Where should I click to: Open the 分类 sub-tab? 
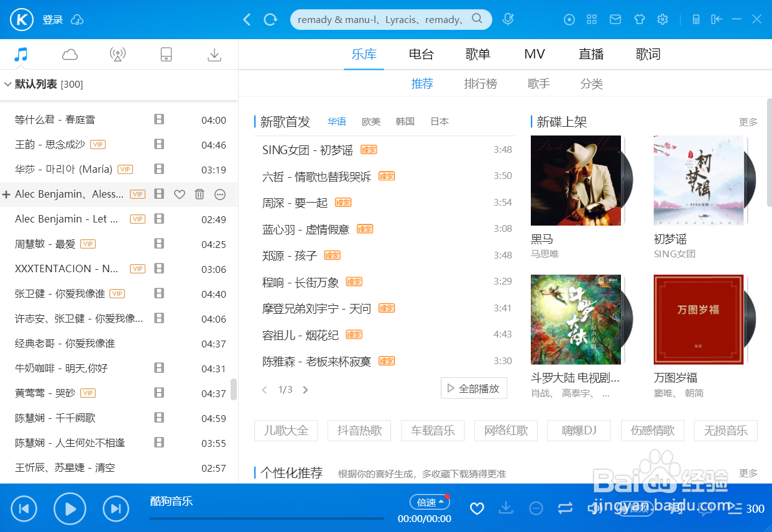click(592, 84)
